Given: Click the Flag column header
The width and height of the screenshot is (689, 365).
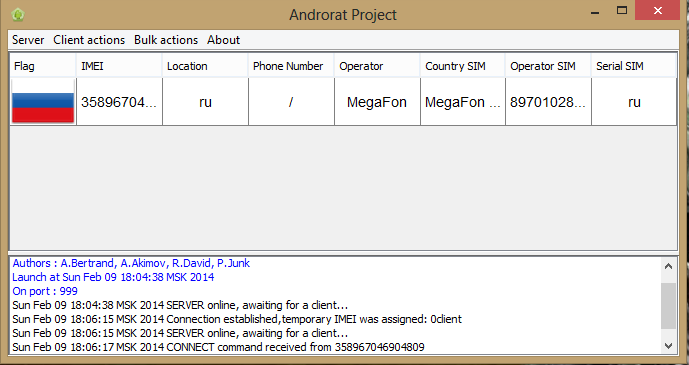Looking at the screenshot, I should pyautogui.click(x=43, y=66).
